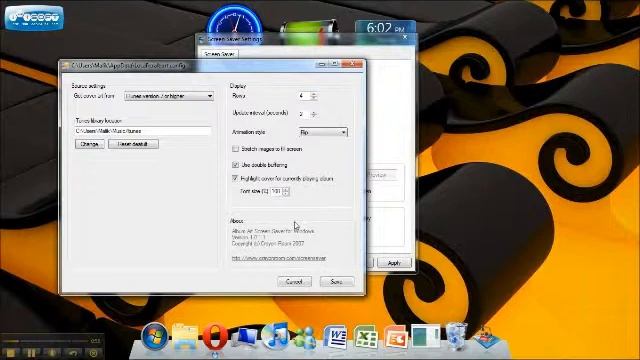Launch Microsoft Excel from the dock
This screenshot has height=360, width=640.
point(365,337)
